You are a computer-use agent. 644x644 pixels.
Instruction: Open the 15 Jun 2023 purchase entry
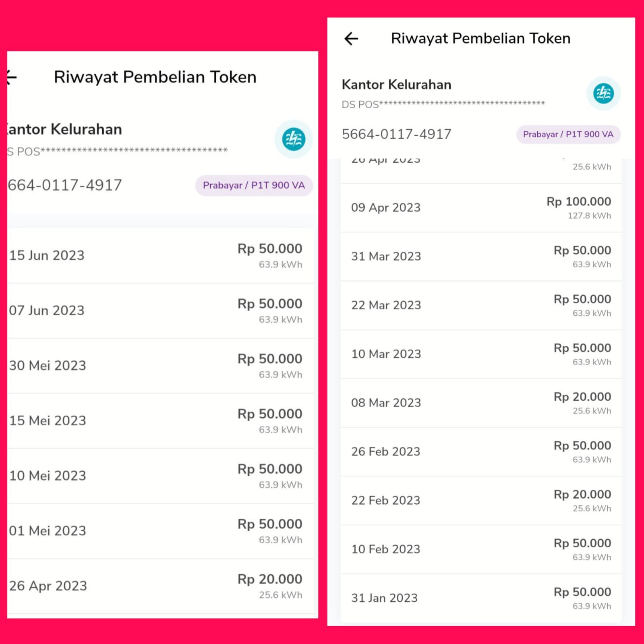[160, 255]
